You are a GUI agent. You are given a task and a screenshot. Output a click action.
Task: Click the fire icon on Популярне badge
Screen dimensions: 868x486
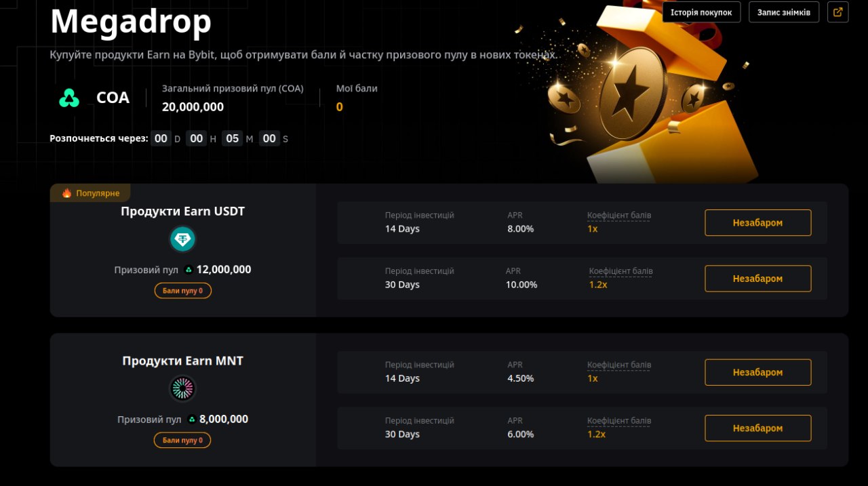click(x=66, y=193)
